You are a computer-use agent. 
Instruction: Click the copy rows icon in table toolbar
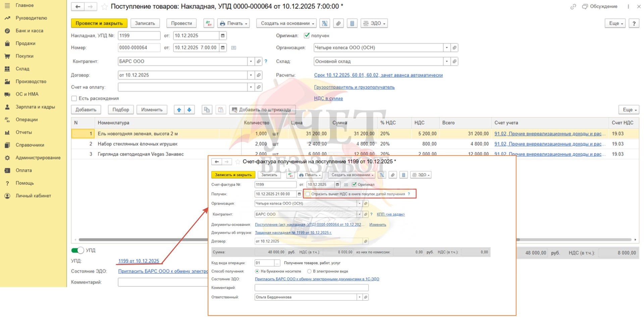[x=207, y=110]
